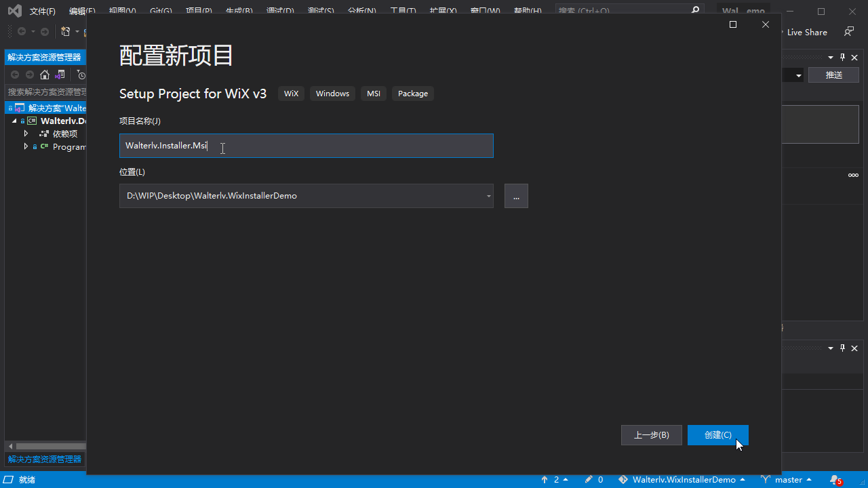868x488 pixels.
Task: Open the 文件(F) menu
Action: point(42,12)
